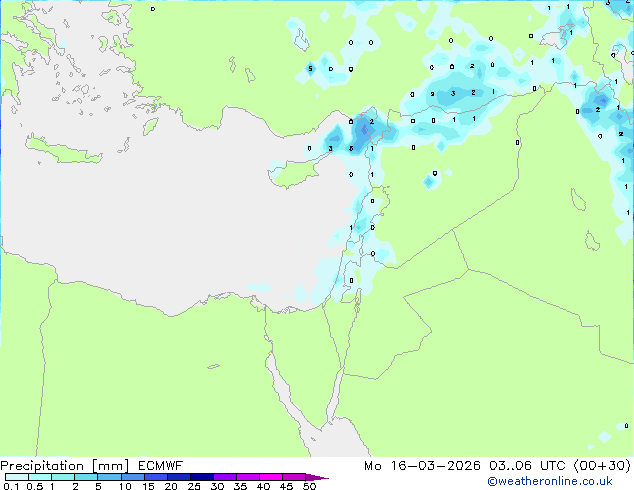The image size is (634, 490).
Task: Select the legend swatch between 0.5 and 1
Action: coord(40,477)
